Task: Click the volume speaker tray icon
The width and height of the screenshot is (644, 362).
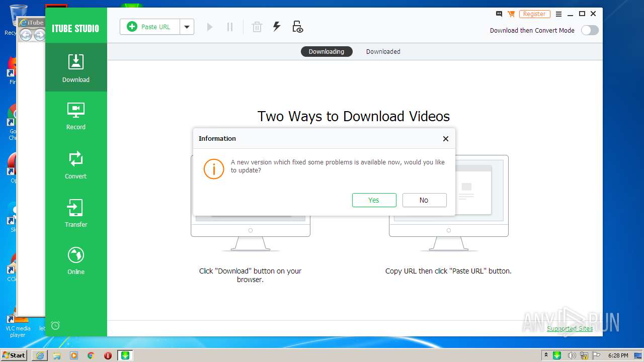Action: 572,355
